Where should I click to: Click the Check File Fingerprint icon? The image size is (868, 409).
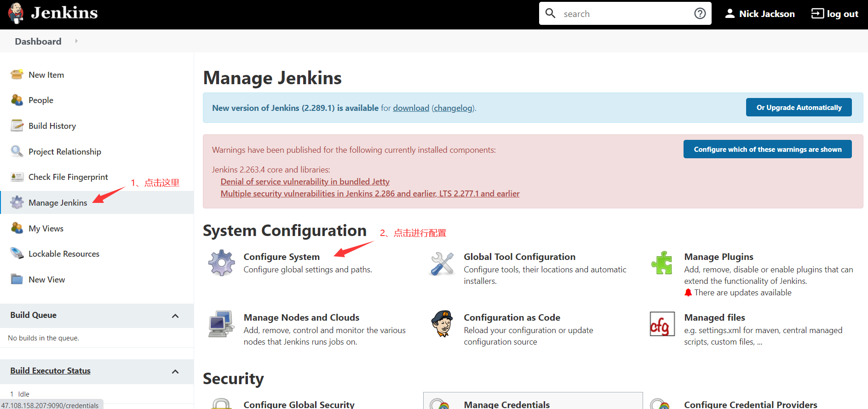click(x=17, y=177)
